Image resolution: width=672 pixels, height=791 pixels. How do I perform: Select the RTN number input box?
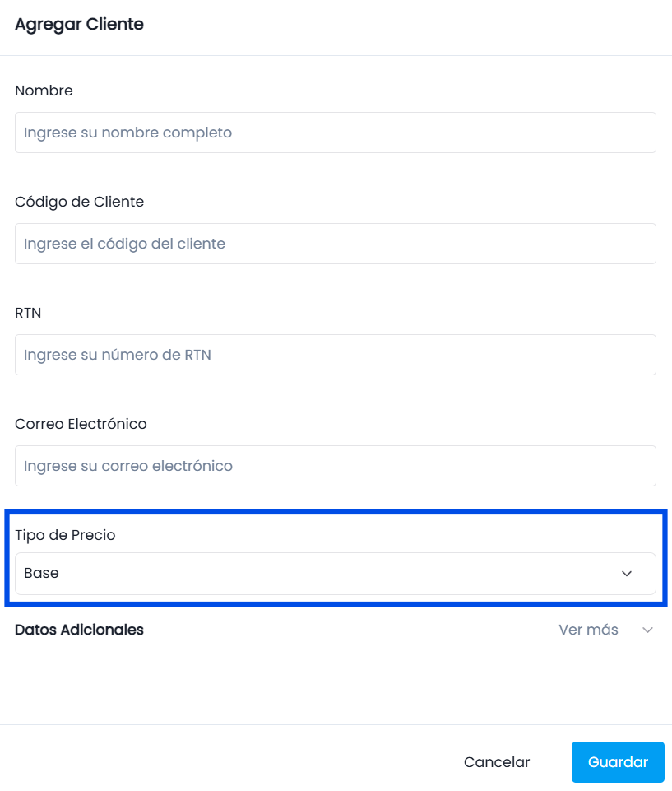click(x=336, y=355)
